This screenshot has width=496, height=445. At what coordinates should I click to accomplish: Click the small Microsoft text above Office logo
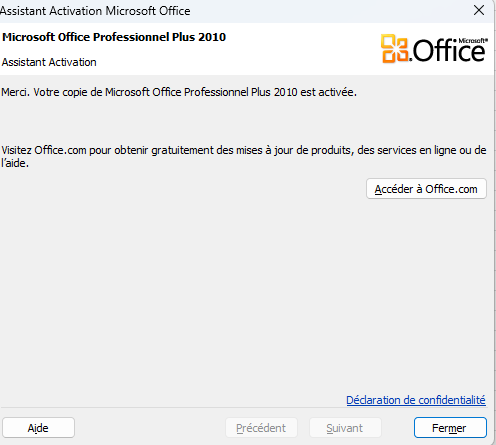click(473, 40)
